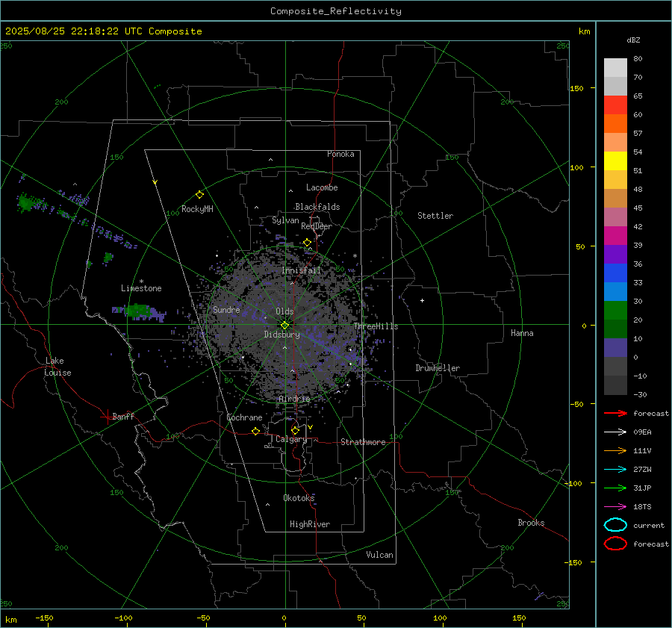Viewport: 672px width, 628px height.
Task: Select the Olds label near radar center
Action: click(x=284, y=311)
